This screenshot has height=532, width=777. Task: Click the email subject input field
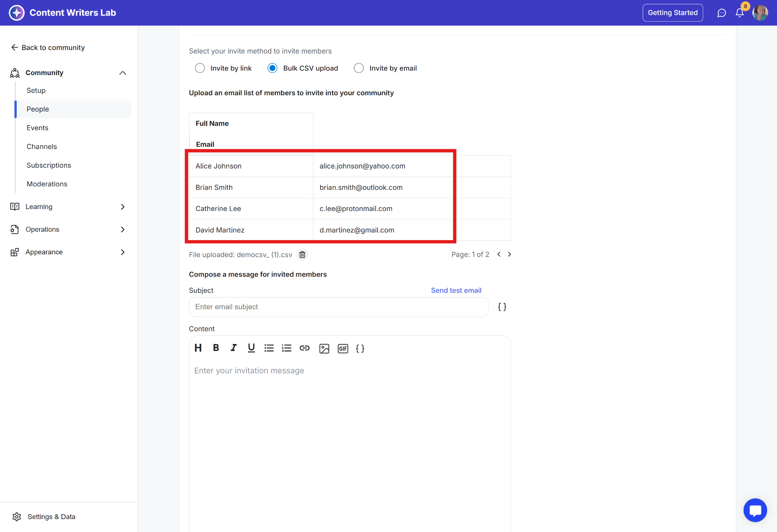(x=338, y=307)
